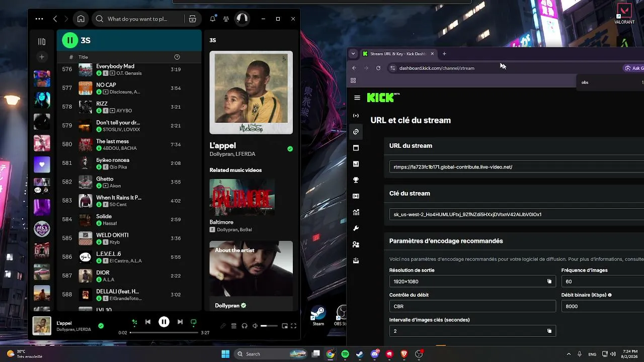Open the Baltimore music video thumbnail
The width and height of the screenshot is (644, 362).
tap(242, 197)
